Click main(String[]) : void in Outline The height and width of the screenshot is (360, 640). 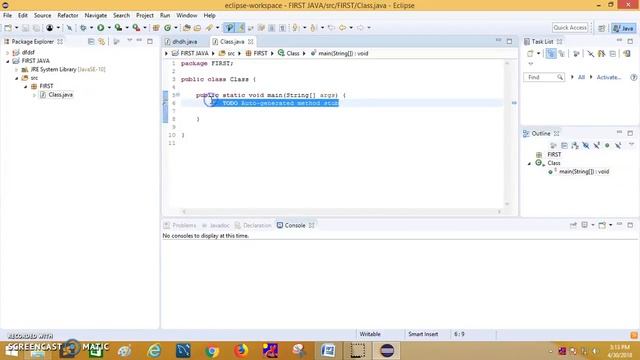(584, 172)
